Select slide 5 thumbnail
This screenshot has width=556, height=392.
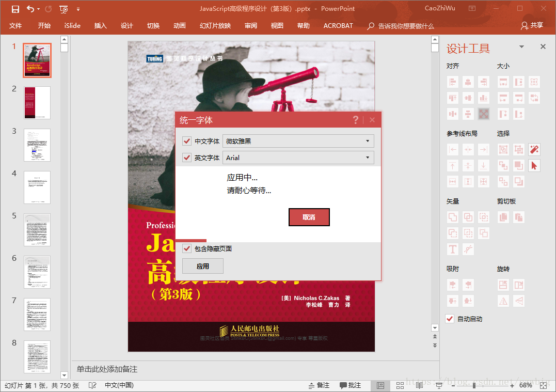point(37,229)
